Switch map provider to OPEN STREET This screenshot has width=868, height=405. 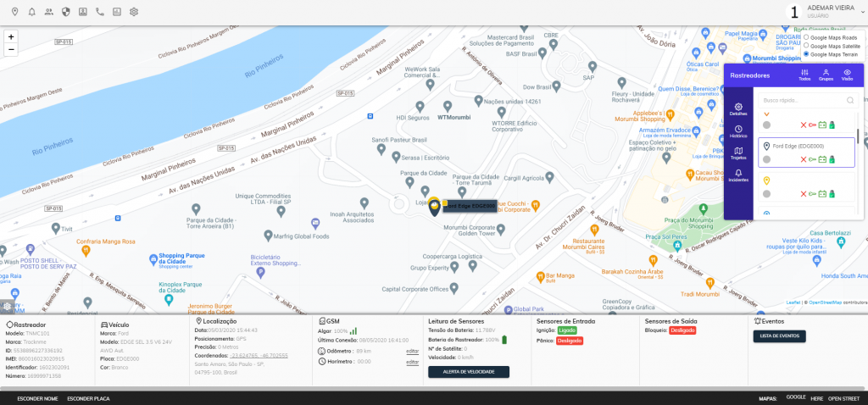[843, 398]
